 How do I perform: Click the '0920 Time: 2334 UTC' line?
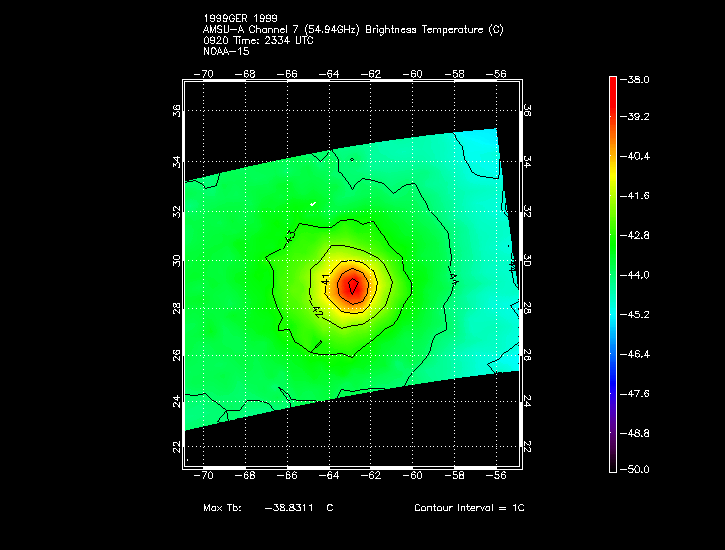[x=257, y=40]
